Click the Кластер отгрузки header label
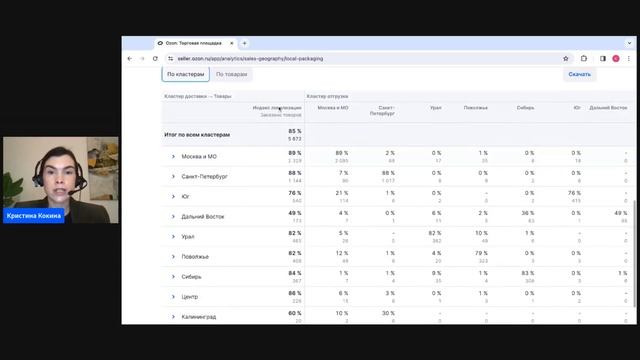640x360 pixels. [x=327, y=96]
